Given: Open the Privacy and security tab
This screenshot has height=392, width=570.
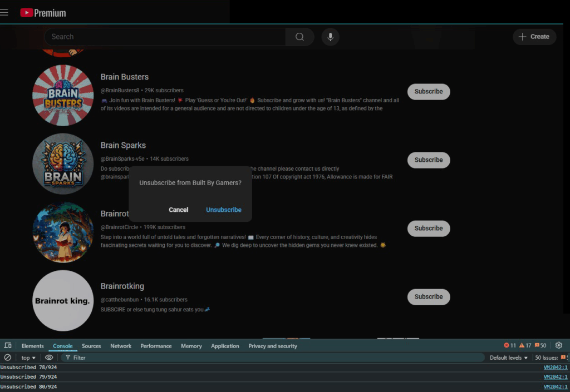Looking at the screenshot, I should pyautogui.click(x=273, y=346).
